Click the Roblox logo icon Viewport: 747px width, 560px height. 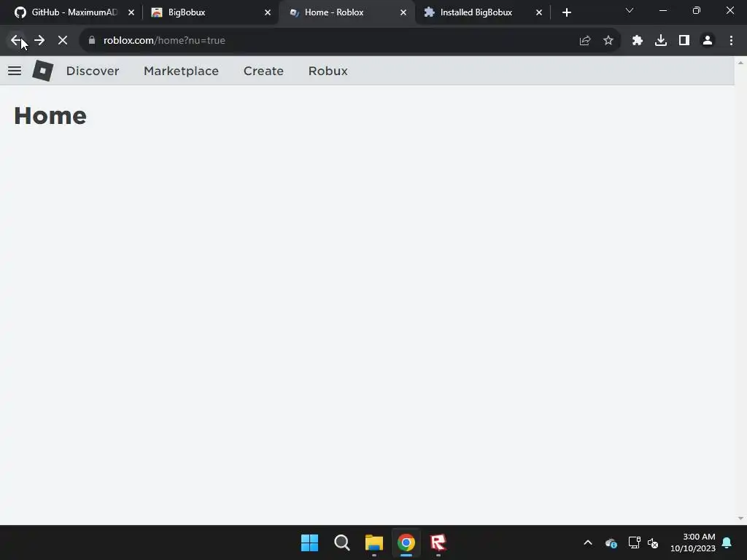[x=43, y=71]
